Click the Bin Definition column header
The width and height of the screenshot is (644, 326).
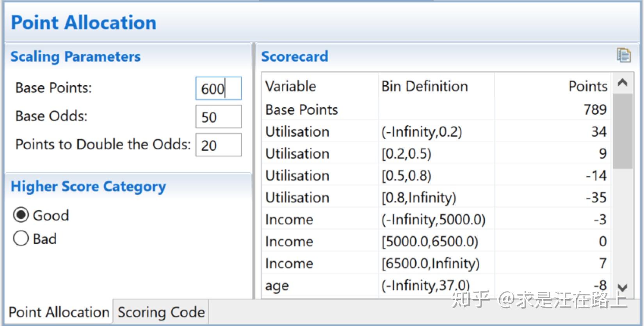tap(425, 86)
